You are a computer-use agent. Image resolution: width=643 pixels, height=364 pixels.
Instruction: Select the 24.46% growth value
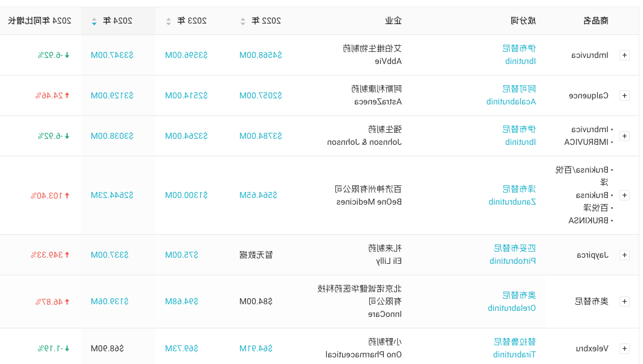[53, 96]
